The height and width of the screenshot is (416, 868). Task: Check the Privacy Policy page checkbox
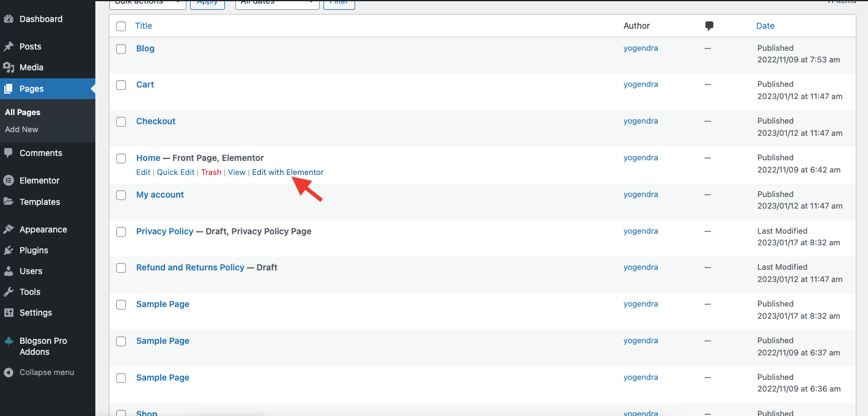121,232
